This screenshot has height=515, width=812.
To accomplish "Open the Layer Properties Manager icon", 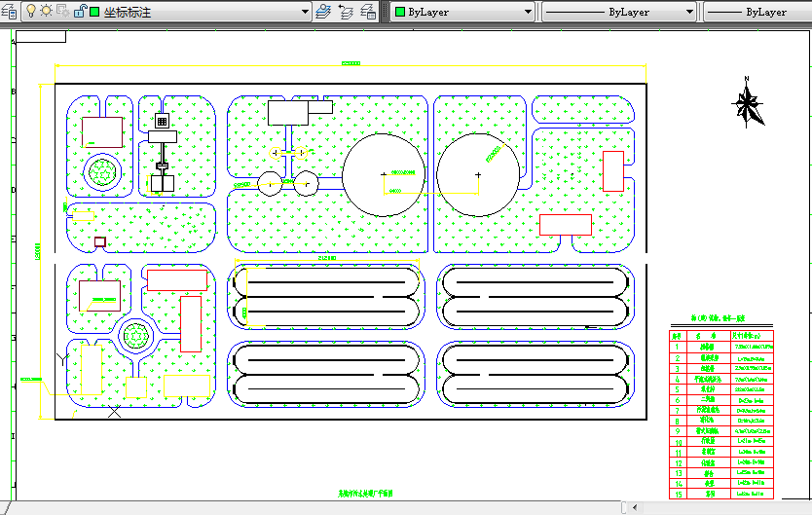I will (8, 12).
